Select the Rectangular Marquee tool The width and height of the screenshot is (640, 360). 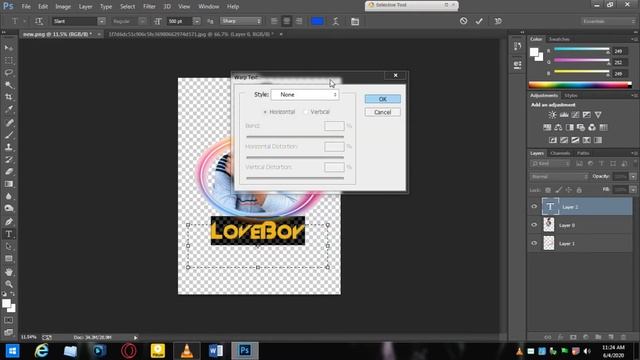click(9, 60)
